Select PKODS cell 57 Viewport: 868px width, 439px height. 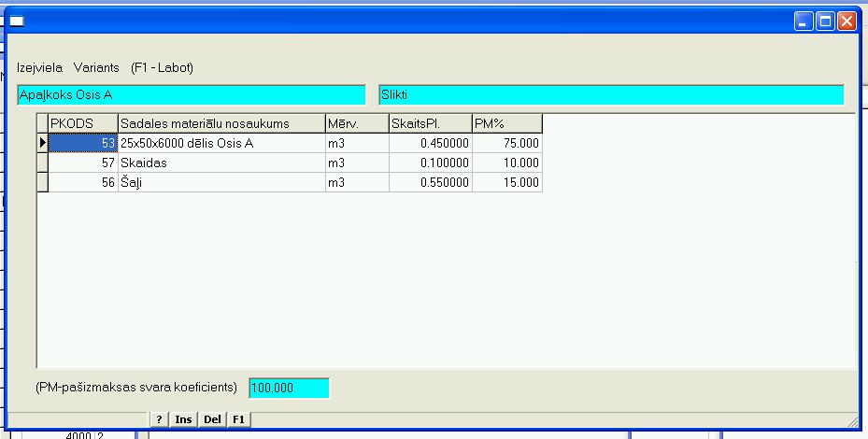(x=83, y=163)
